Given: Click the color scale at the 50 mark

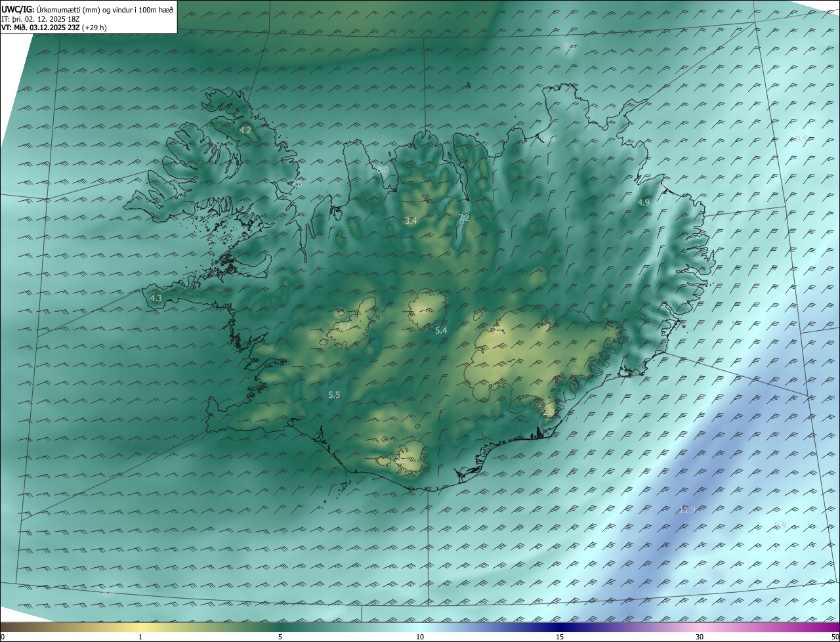Looking at the screenshot, I should (x=835, y=637).
